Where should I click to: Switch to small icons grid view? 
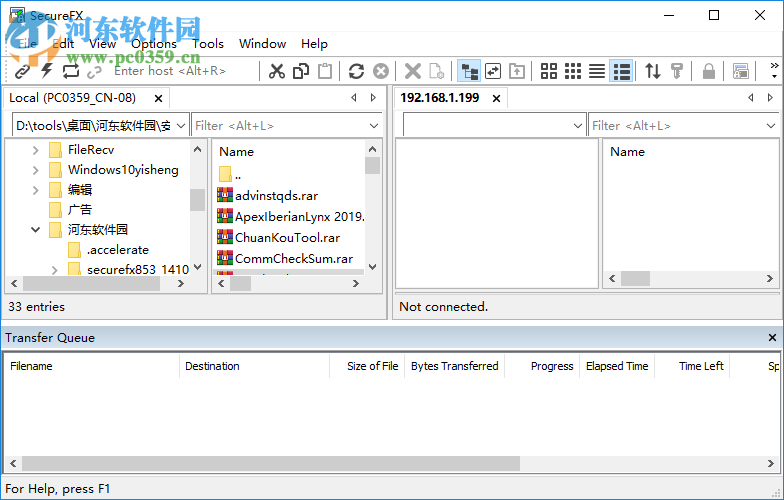click(x=573, y=71)
